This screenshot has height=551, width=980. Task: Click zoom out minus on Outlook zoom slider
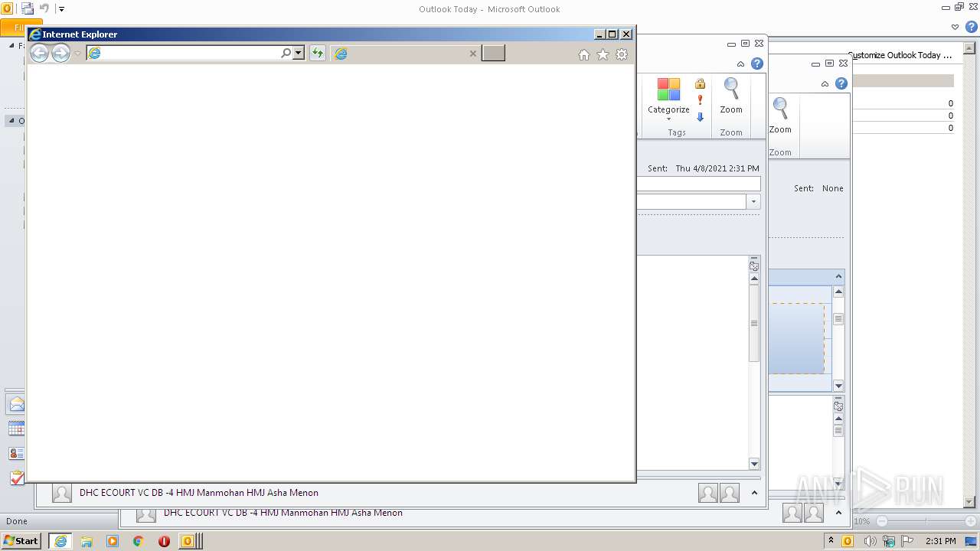point(881,521)
